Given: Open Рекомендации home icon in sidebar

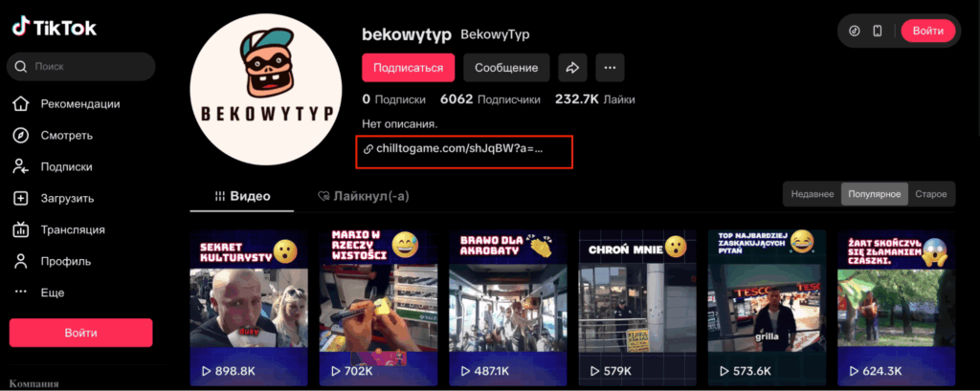Looking at the screenshot, I should coord(66,103).
